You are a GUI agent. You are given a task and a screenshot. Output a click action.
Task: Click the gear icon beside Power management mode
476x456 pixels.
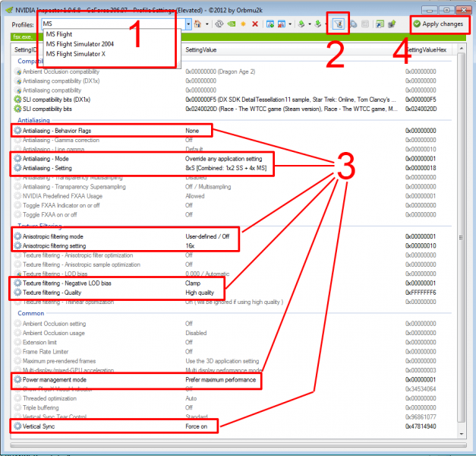coord(17,379)
